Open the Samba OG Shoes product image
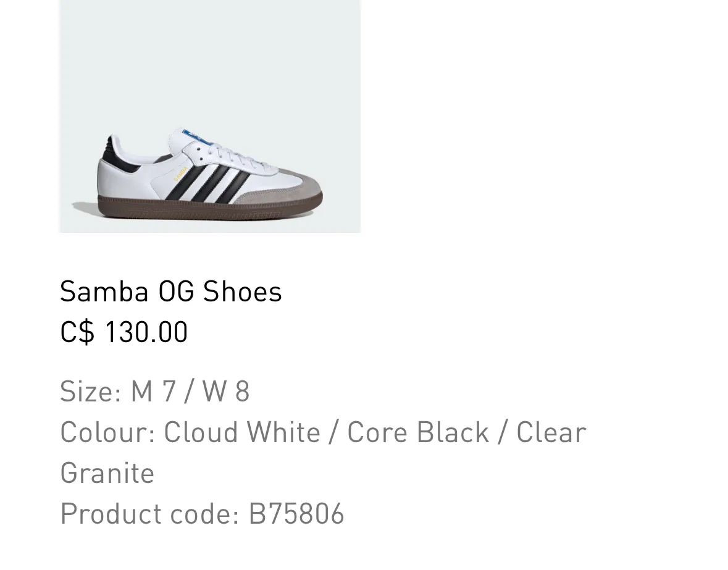The height and width of the screenshot is (570, 728). tap(210, 116)
